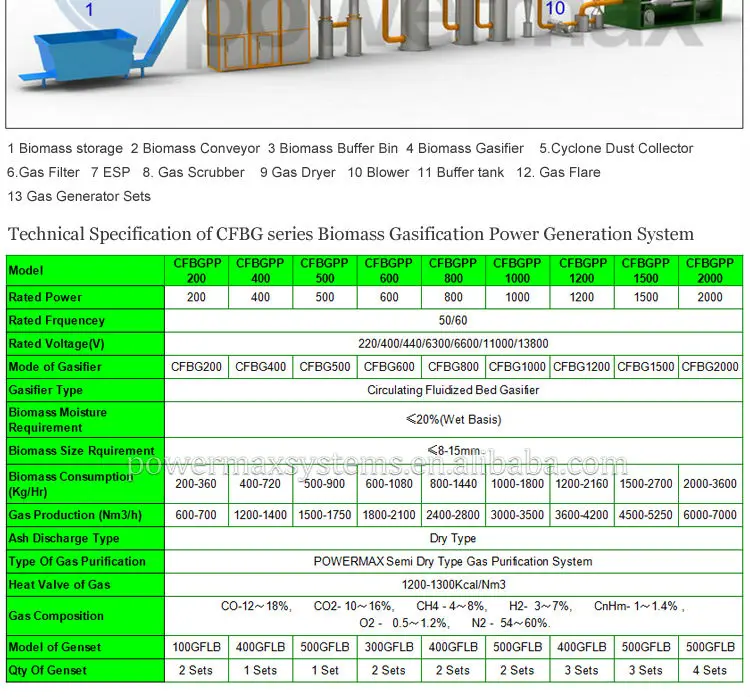750x697 pixels.
Task: Select legend entry "2 Biomass Conveyor"
Action: [195, 148]
